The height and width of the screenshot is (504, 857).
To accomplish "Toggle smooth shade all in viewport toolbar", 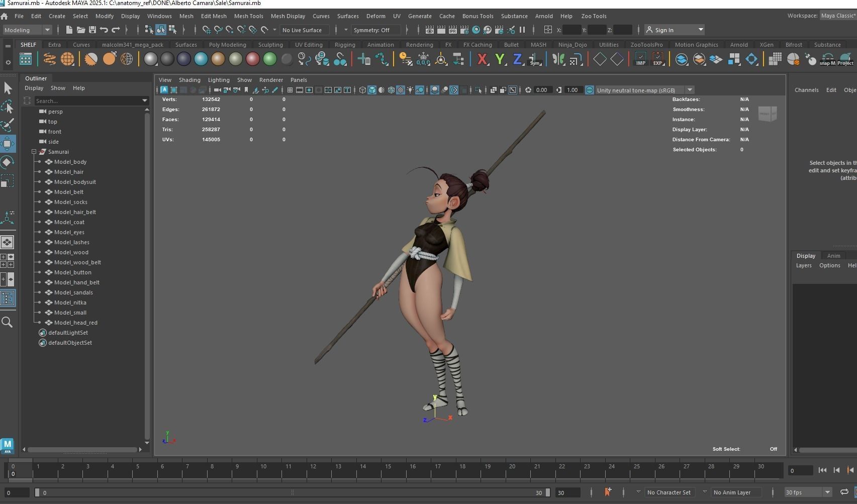I will pos(372,90).
